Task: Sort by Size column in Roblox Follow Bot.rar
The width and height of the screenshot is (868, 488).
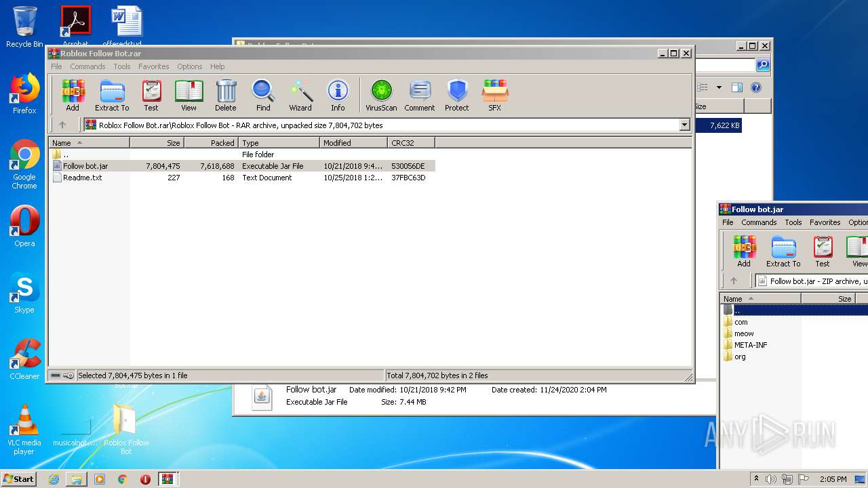Action: pos(157,143)
